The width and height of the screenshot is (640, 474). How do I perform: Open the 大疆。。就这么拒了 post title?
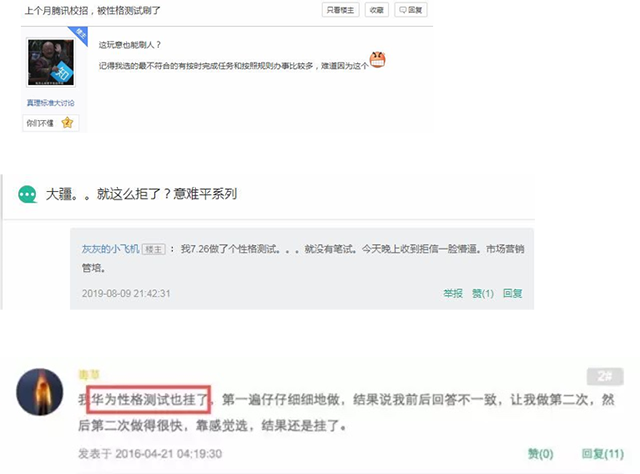141,194
